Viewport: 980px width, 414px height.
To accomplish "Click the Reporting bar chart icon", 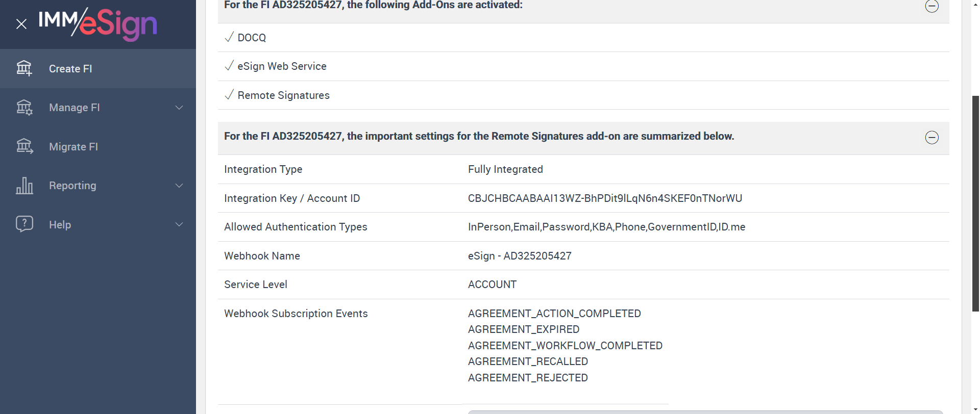I will 24,186.
